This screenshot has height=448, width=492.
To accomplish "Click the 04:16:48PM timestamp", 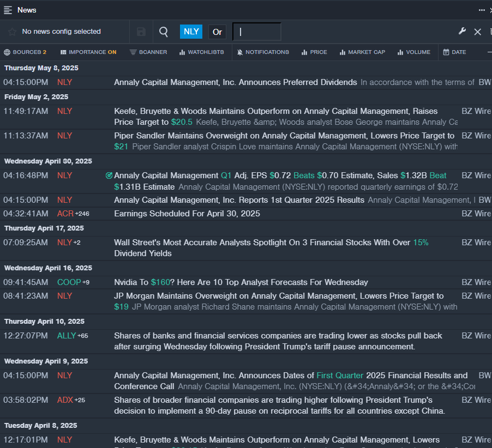I will [x=26, y=175].
